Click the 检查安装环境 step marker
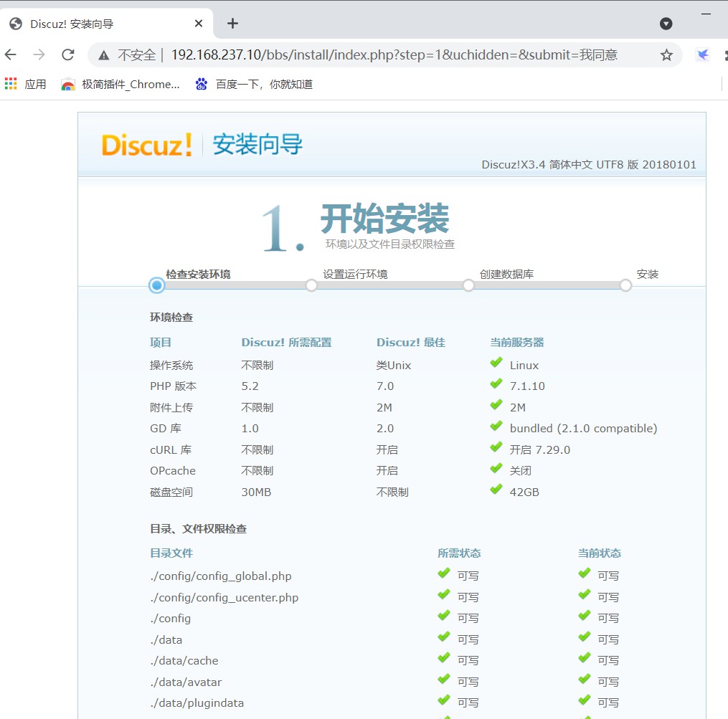 pyautogui.click(x=157, y=285)
